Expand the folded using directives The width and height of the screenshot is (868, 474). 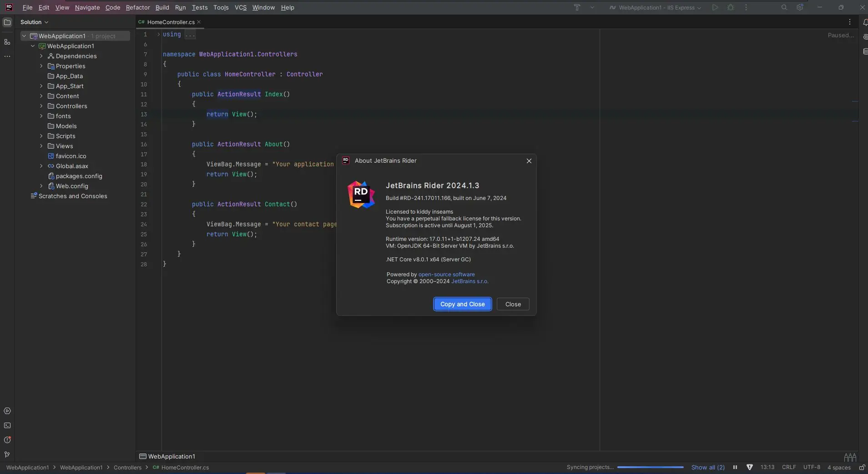158,34
